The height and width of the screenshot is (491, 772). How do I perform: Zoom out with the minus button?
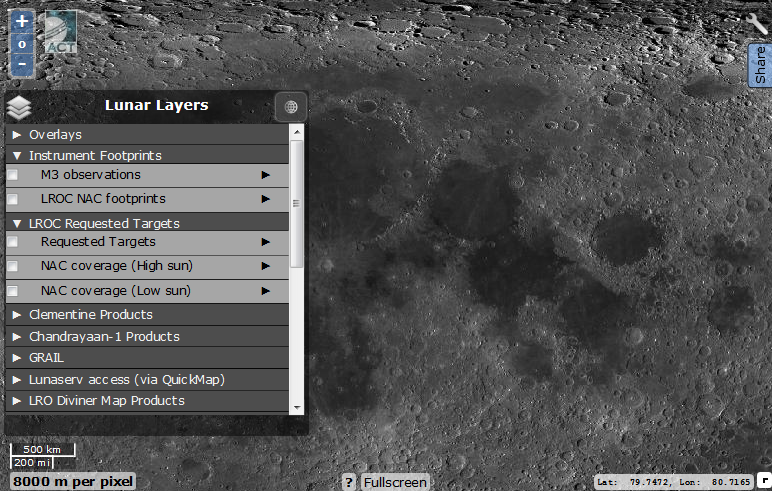(x=22, y=65)
